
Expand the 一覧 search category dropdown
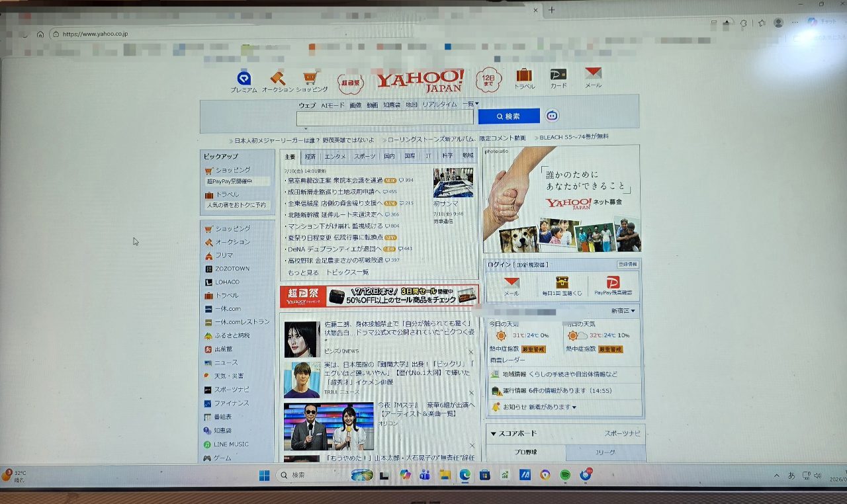point(470,104)
